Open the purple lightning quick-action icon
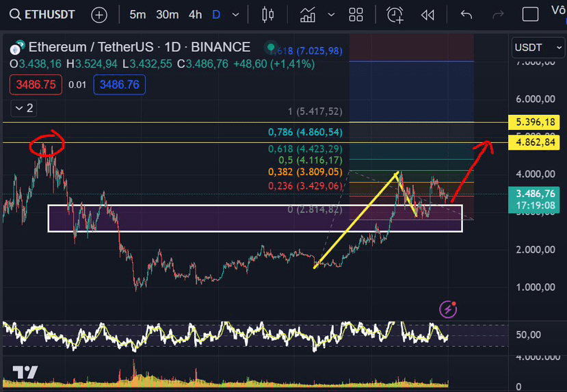Viewport: 567px width, 392px height. [x=448, y=309]
